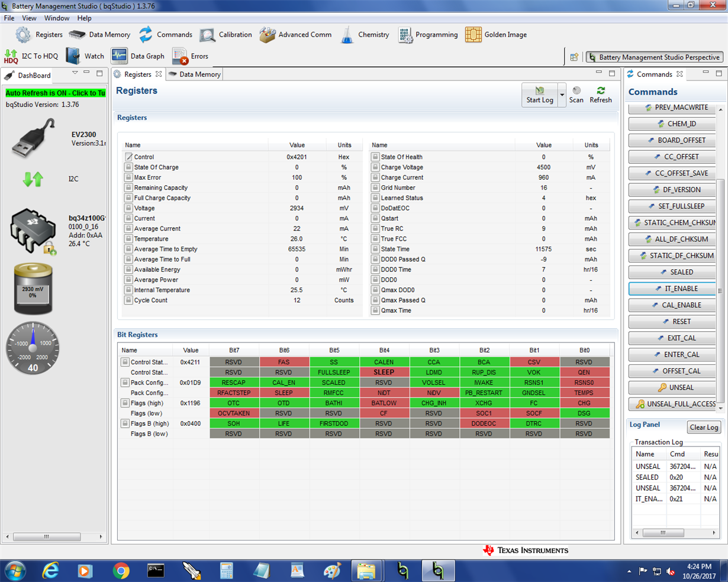Viewport: 728px width, 582px height.
Task: Toggle lock for Voltage register
Action: tap(128, 208)
